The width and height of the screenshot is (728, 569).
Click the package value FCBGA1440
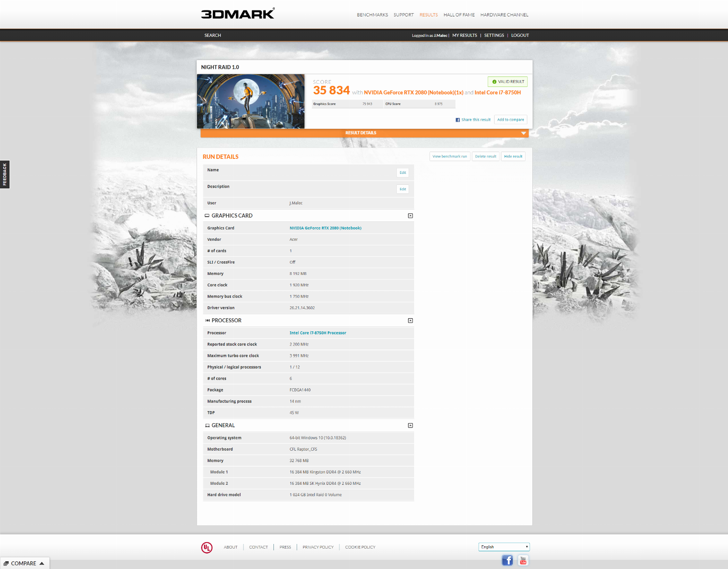click(x=300, y=390)
